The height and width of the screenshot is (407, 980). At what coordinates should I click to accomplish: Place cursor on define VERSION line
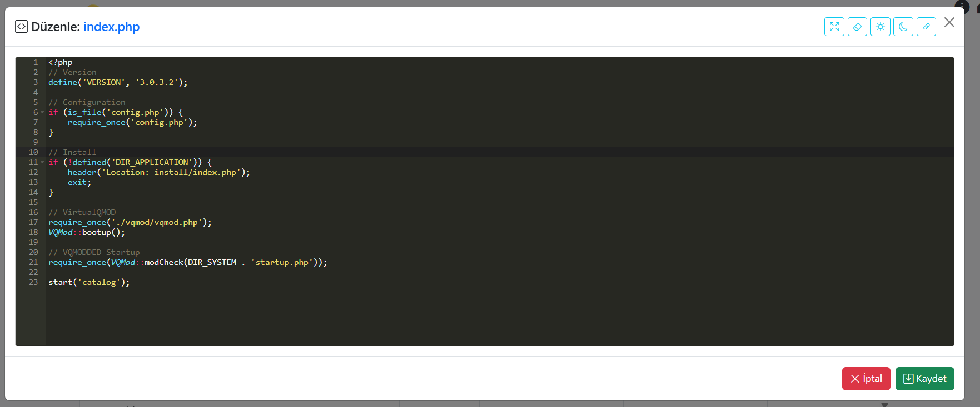118,82
